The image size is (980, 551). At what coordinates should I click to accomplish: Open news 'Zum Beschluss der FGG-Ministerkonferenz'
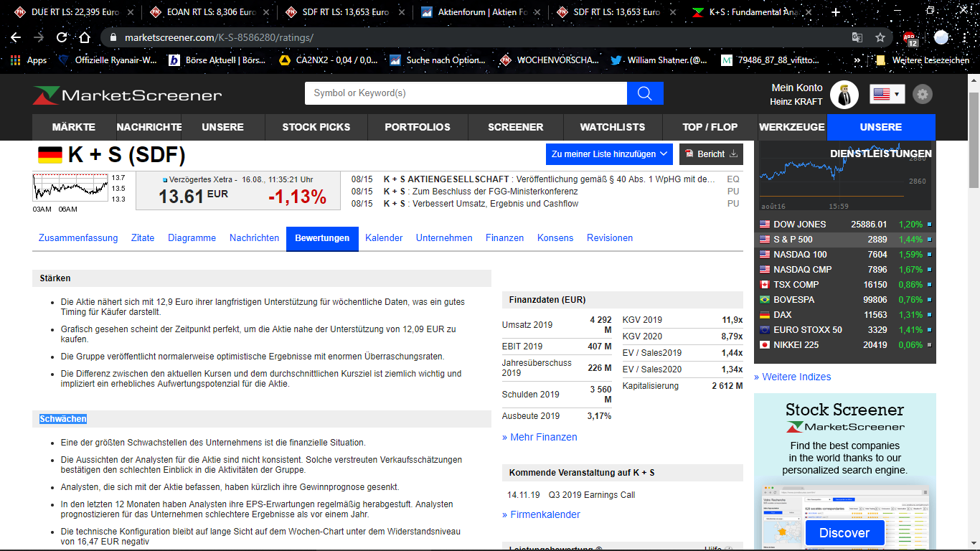click(495, 192)
